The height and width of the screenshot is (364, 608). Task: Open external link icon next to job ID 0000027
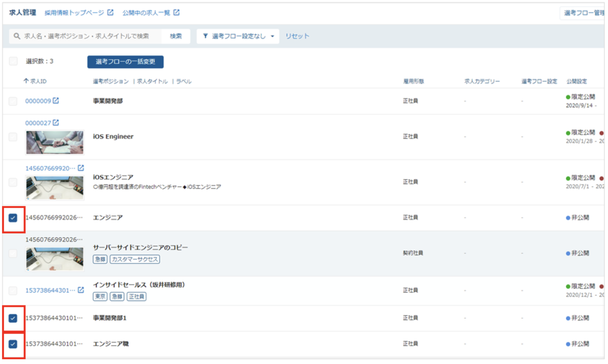tap(56, 123)
